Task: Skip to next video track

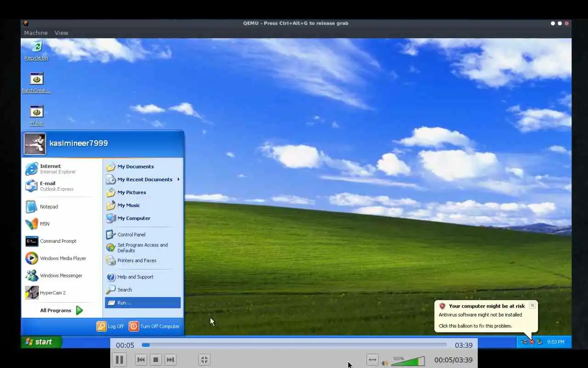Action: click(170, 360)
